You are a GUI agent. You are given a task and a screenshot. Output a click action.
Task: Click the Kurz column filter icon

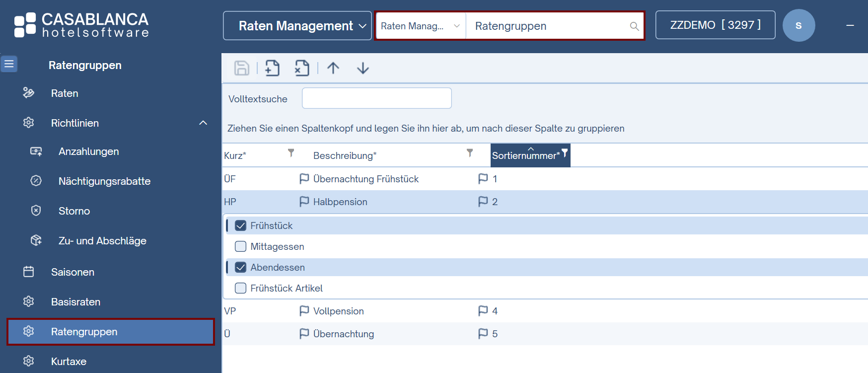tap(291, 153)
